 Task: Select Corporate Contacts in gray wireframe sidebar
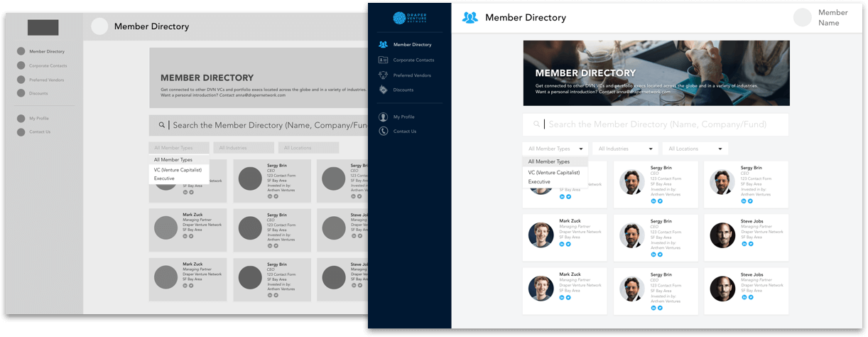coord(48,65)
